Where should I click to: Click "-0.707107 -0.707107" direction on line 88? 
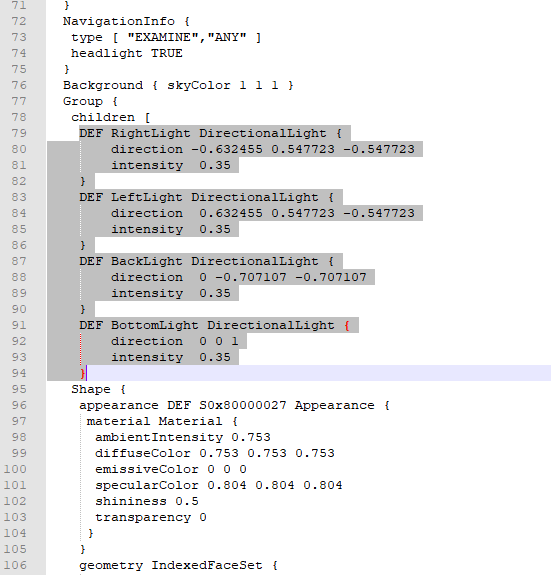click(291, 277)
